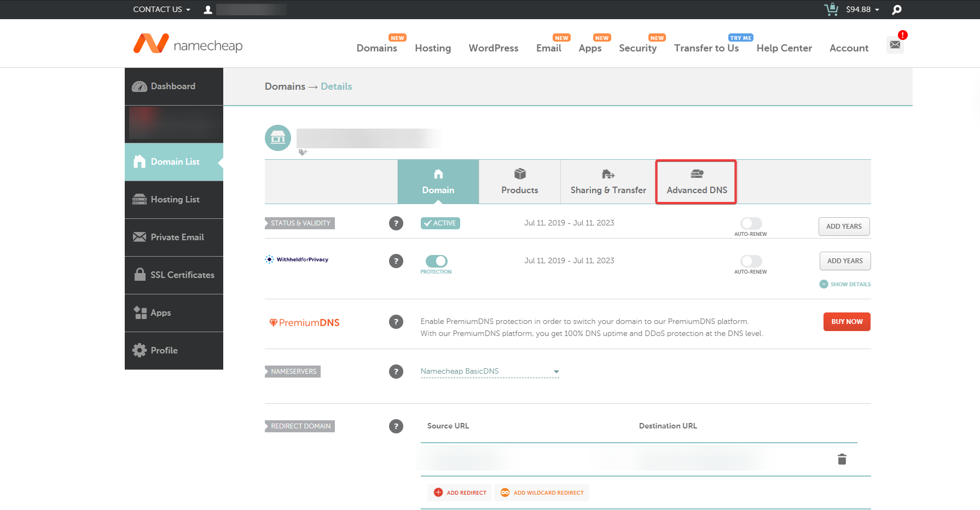980x510 pixels.
Task: Click the Add Redirect plus icon
Action: tap(438, 492)
